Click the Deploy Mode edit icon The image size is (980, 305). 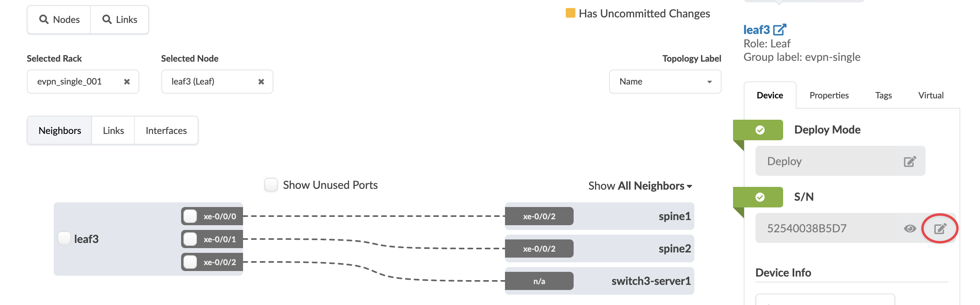pyautogui.click(x=910, y=161)
